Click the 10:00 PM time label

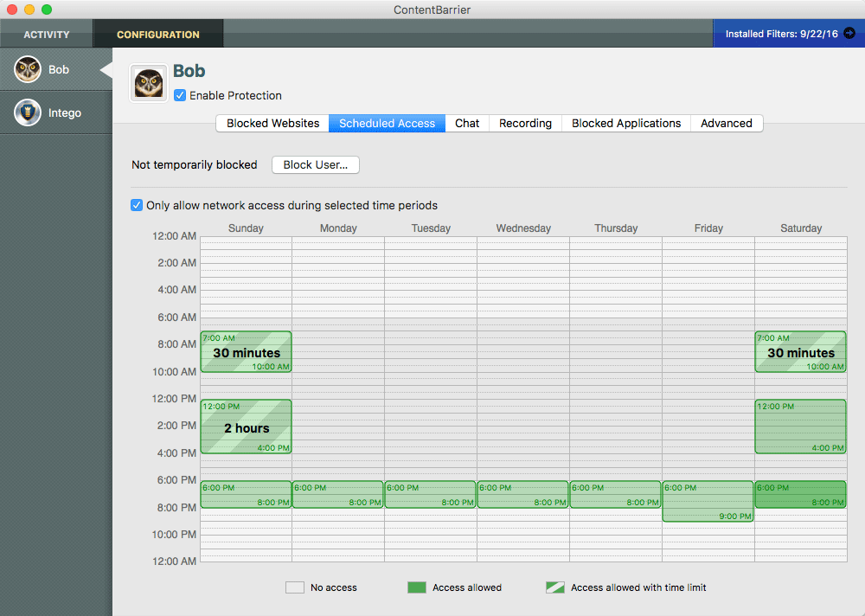[175, 535]
